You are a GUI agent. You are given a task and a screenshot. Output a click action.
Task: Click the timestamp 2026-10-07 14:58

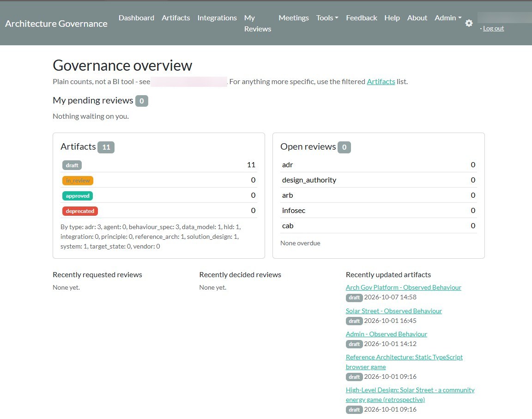pos(390,297)
